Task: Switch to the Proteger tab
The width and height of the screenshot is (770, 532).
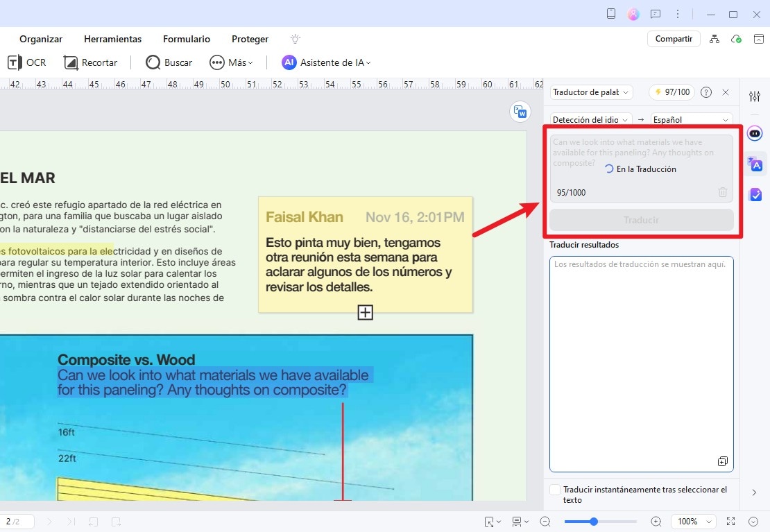Action: pos(250,39)
